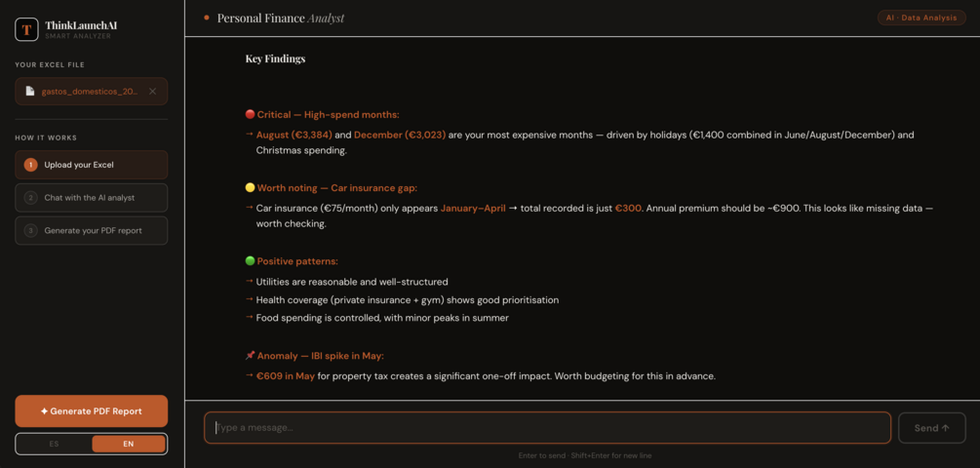The height and width of the screenshot is (468, 980).
Task: Click the Generate PDF Report button
Action: [92, 411]
